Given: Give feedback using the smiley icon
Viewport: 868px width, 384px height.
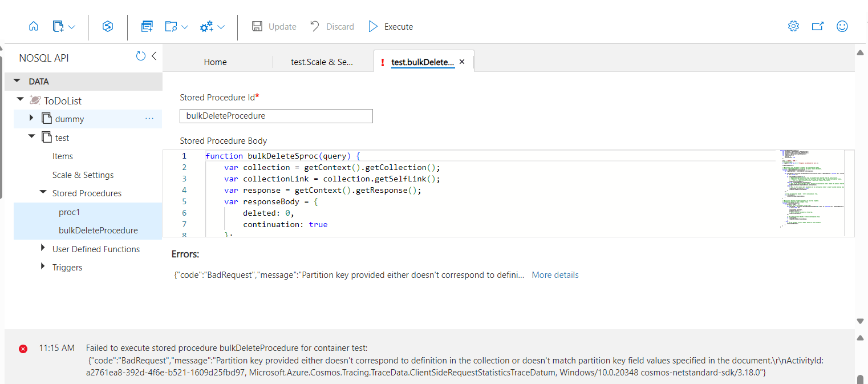Looking at the screenshot, I should pyautogui.click(x=842, y=26).
